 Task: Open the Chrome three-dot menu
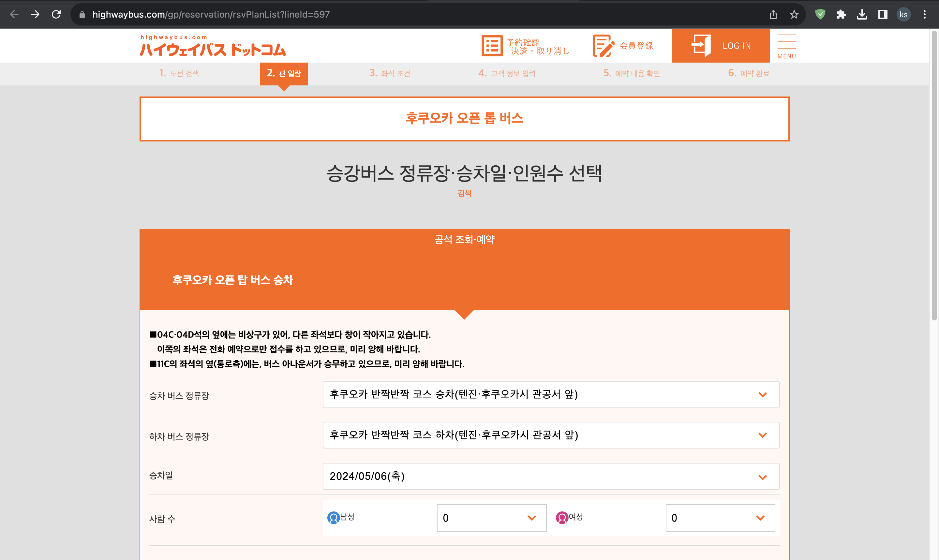(x=925, y=14)
